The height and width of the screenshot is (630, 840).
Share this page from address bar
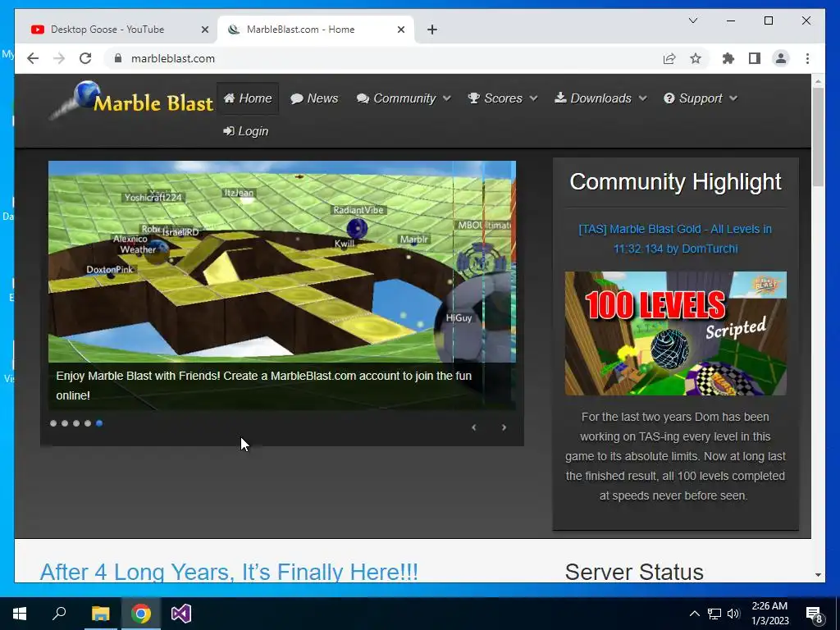669,58
